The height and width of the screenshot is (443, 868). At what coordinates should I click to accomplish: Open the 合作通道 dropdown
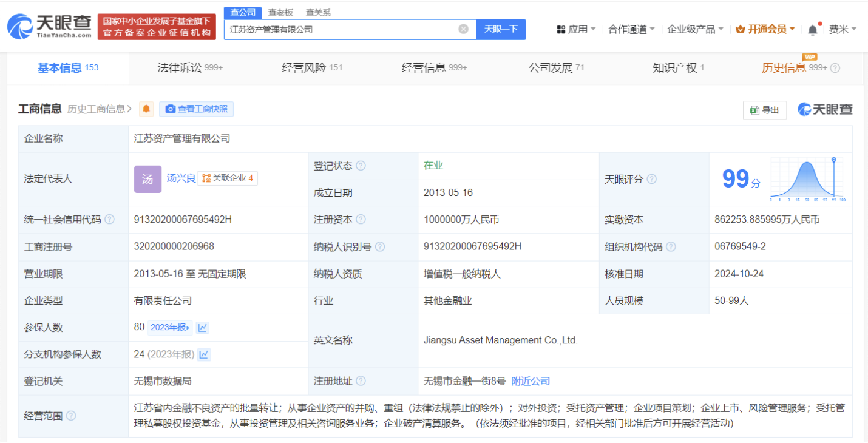click(631, 29)
